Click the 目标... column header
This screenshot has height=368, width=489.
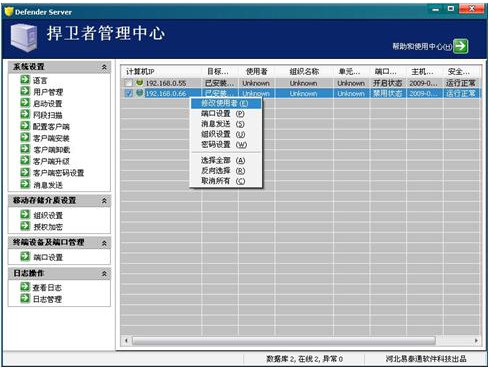tap(220, 71)
